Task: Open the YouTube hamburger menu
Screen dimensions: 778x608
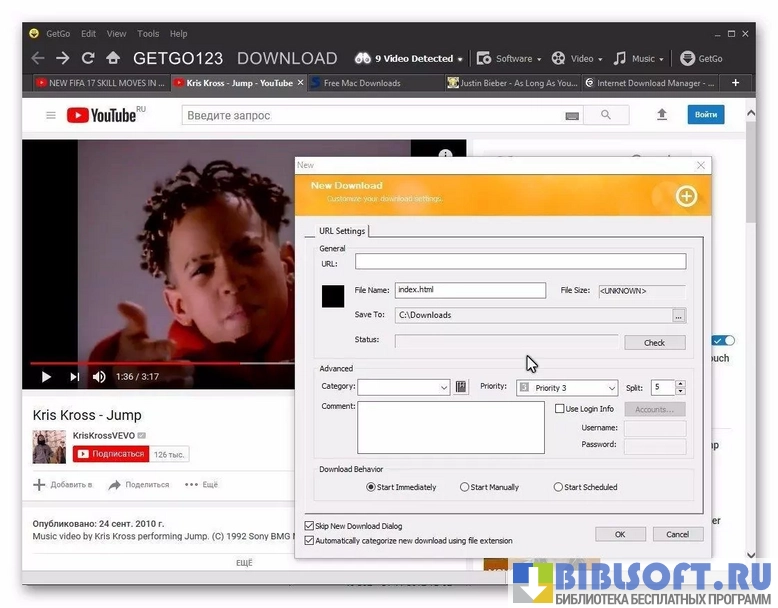Action: (x=51, y=116)
